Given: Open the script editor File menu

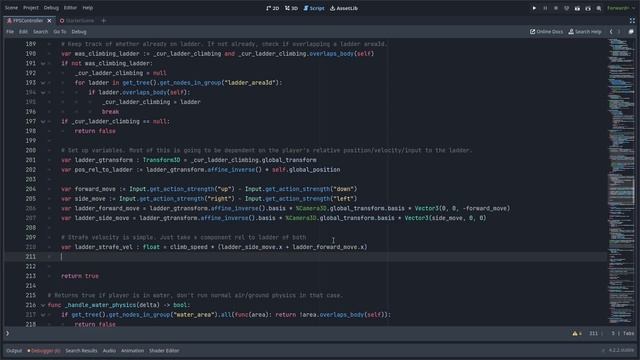Looking at the screenshot, I should (x=10, y=31).
